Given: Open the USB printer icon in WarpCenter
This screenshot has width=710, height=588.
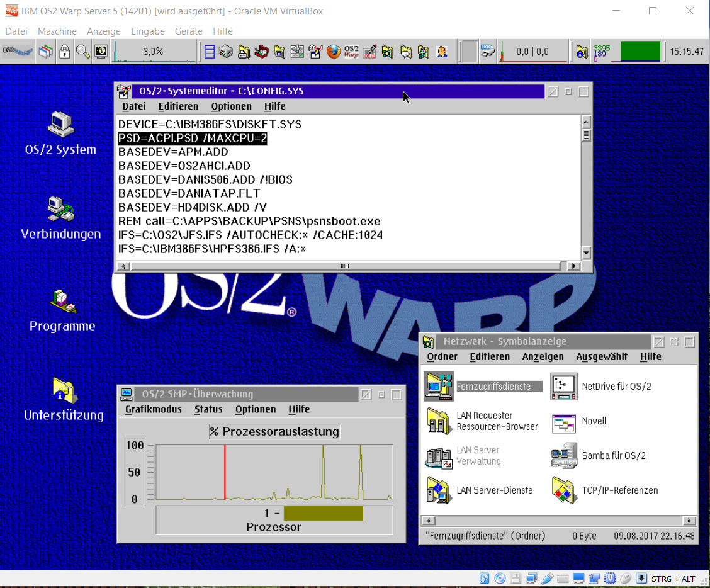Looking at the screenshot, I should coord(487,51).
